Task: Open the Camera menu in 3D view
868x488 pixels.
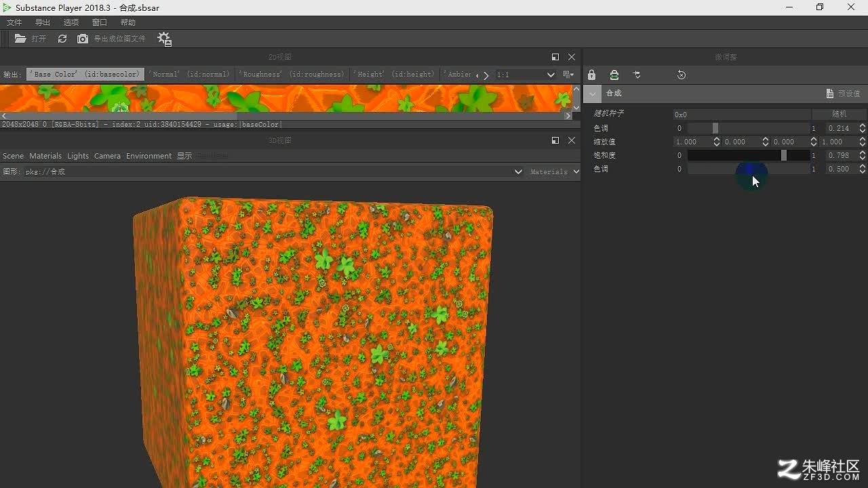Action: 107,156
